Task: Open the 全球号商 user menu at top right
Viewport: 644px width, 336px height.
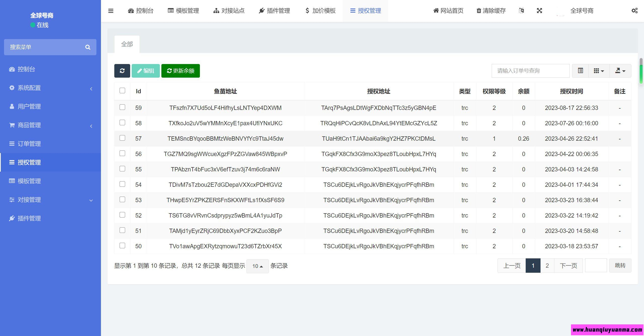Action: click(582, 11)
